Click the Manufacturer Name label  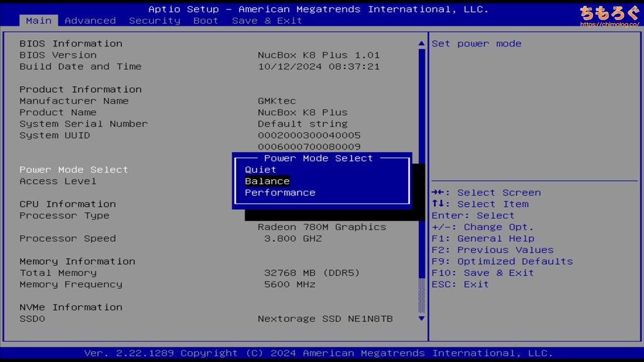[74, 101]
